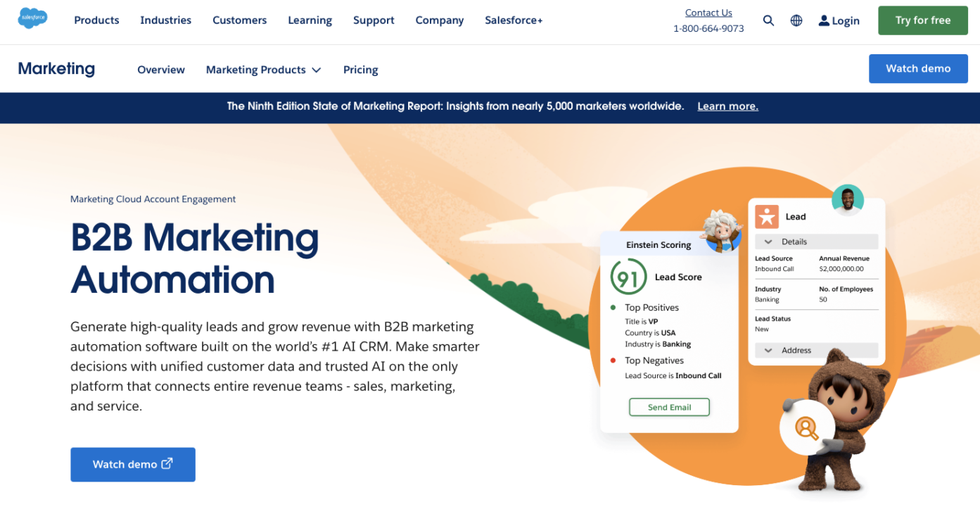Click the orange magnifier badge held by Astro

coord(806,427)
